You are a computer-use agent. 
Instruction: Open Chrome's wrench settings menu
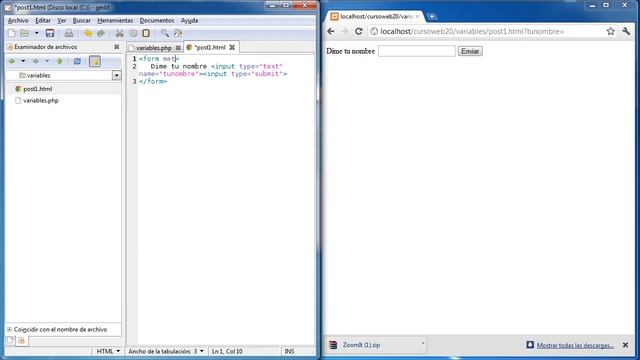coord(626,31)
